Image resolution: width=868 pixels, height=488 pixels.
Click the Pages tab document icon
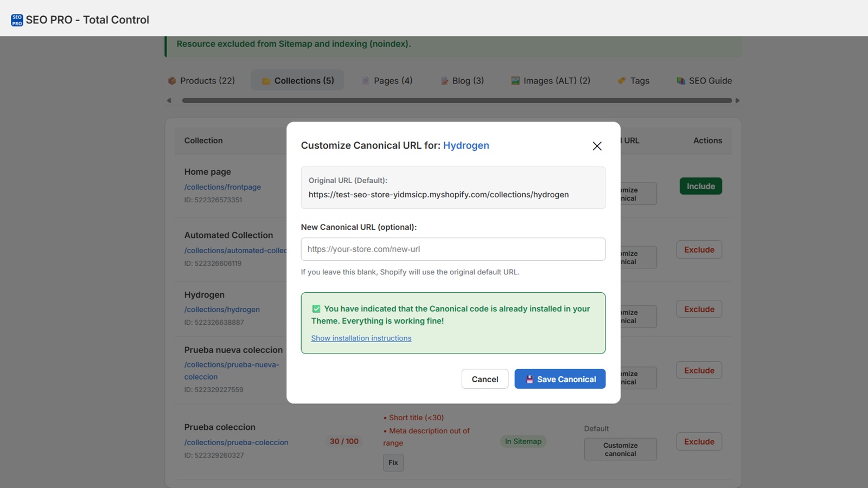(366, 81)
